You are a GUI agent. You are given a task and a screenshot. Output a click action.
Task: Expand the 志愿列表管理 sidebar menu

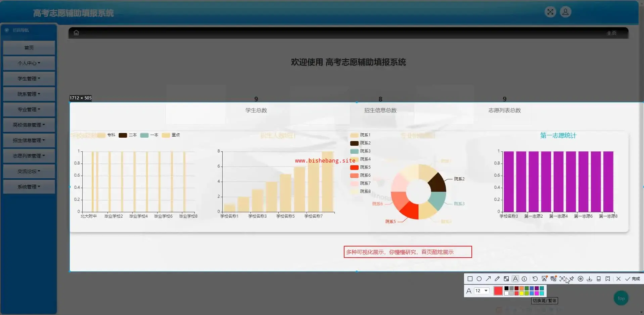tap(29, 156)
